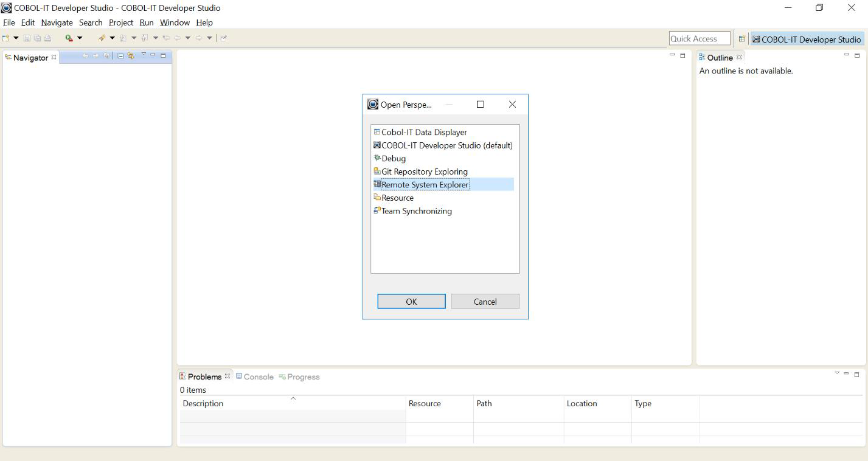Open the Window menu
This screenshot has width=868, height=461.
pyautogui.click(x=175, y=23)
